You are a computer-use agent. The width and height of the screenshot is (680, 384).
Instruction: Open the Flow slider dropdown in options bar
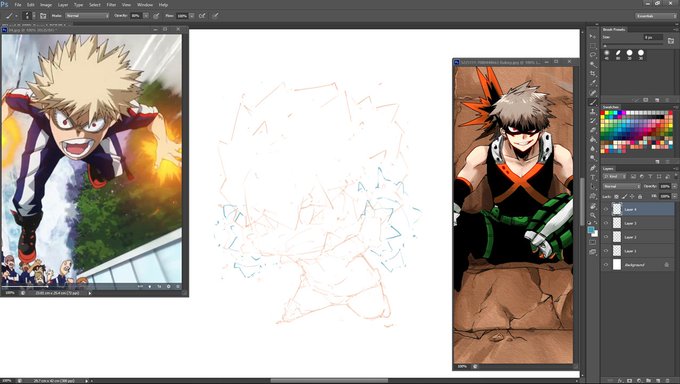192,16
